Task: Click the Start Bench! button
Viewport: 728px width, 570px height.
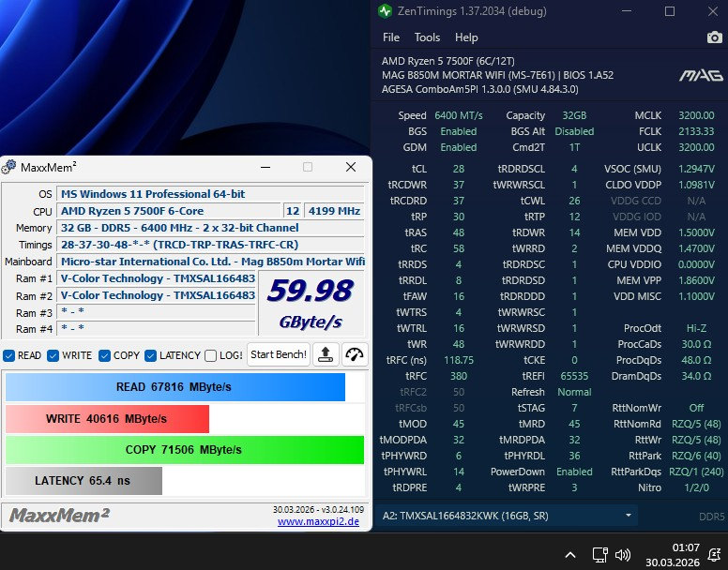Action: click(x=279, y=354)
